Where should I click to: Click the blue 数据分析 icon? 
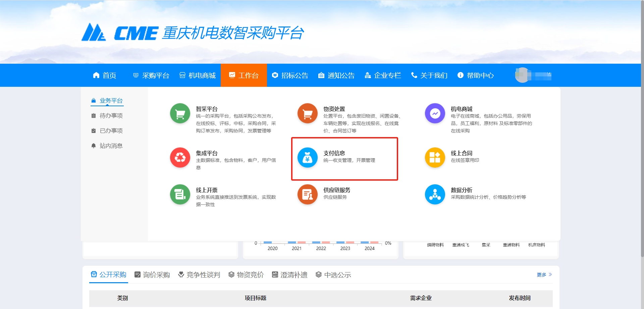point(435,194)
